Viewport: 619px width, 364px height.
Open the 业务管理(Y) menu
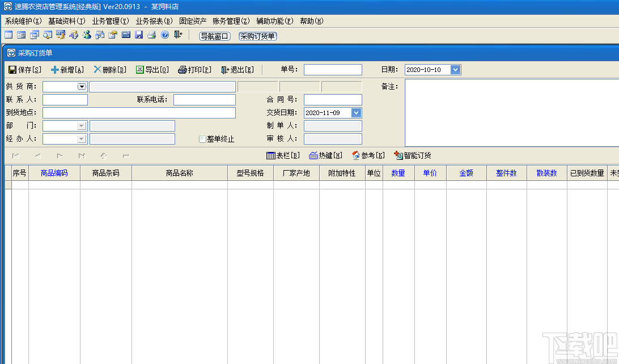click(111, 22)
